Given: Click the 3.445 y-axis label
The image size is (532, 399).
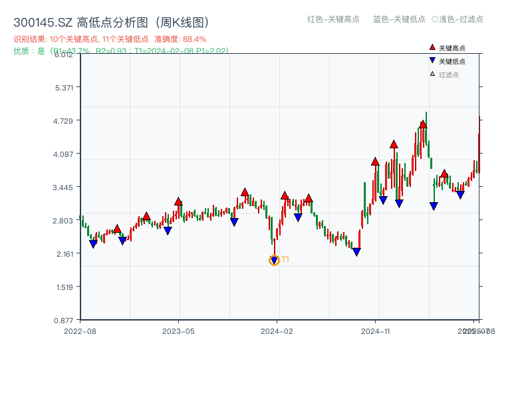Looking at the screenshot, I should (63, 188).
